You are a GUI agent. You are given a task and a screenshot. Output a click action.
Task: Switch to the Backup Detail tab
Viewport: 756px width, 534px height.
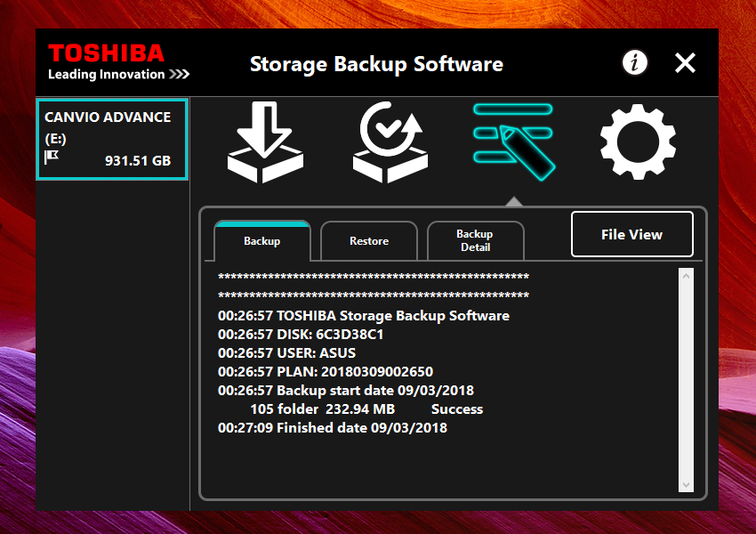click(x=475, y=240)
